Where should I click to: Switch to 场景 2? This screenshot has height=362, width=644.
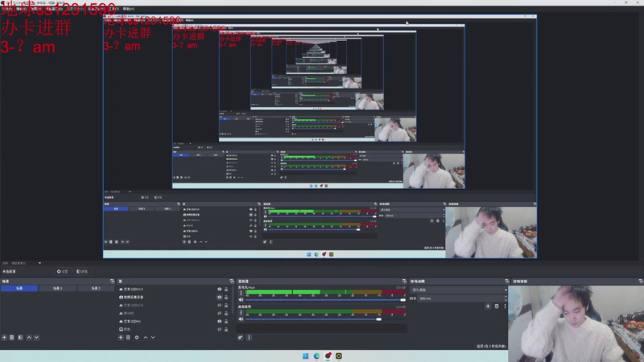pyautogui.click(x=96, y=289)
